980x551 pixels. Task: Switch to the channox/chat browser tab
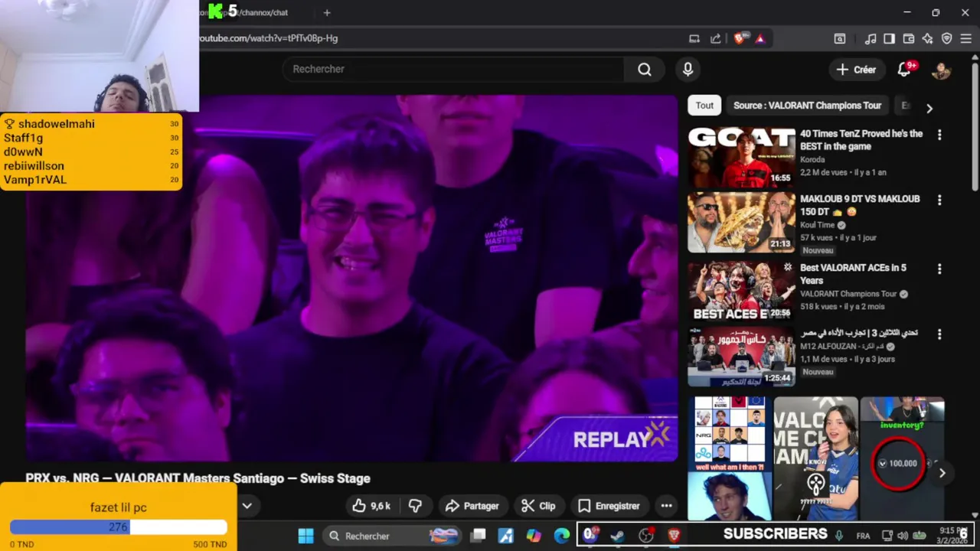pos(253,12)
